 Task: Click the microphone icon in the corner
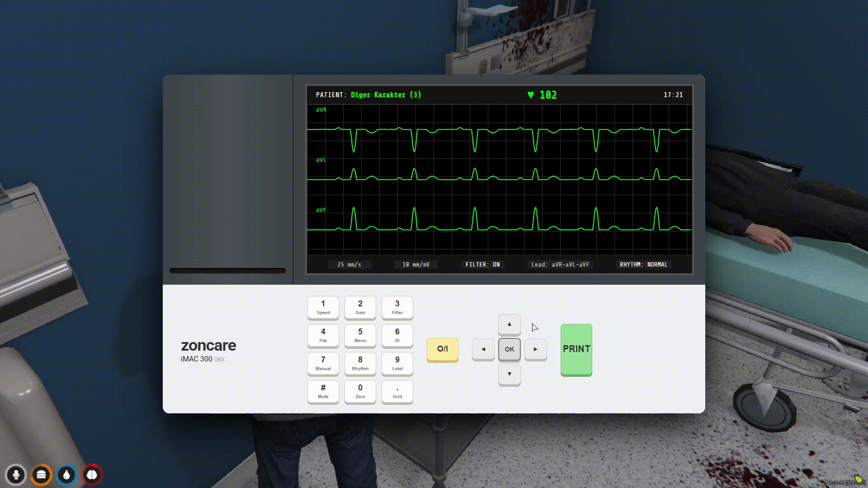click(x=16, y=474)
